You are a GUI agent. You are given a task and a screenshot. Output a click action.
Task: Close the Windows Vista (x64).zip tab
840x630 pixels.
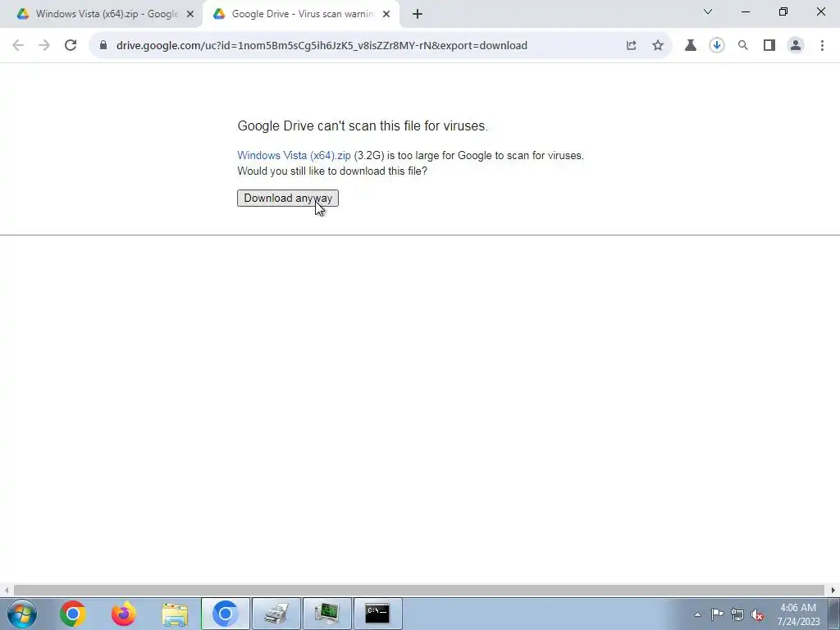(x=190, y=14)
